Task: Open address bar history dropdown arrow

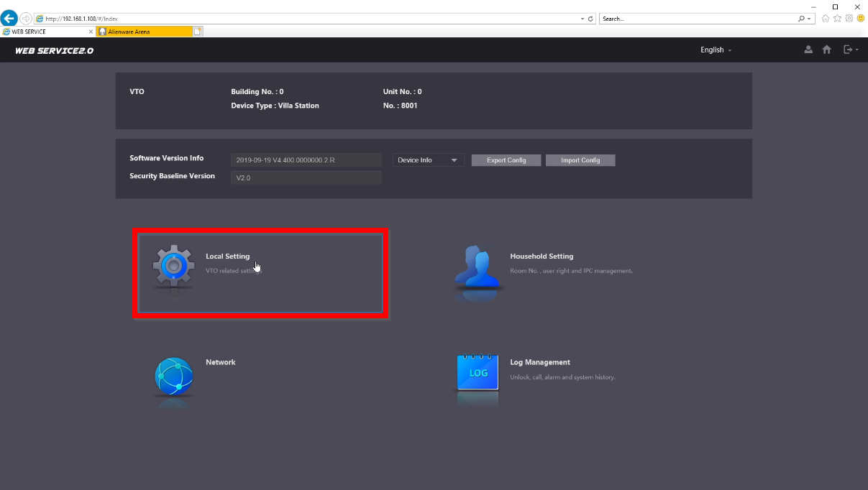Action: coord(583,19)
